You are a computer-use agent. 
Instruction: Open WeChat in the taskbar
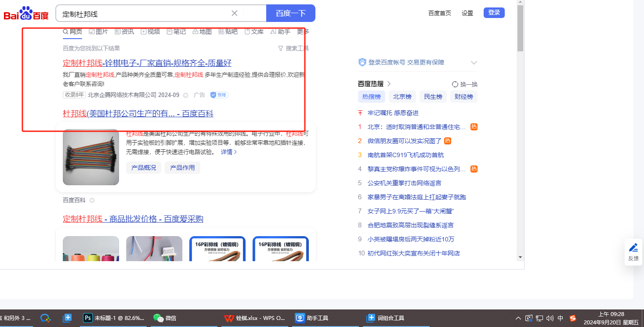[x=165, y=318]
